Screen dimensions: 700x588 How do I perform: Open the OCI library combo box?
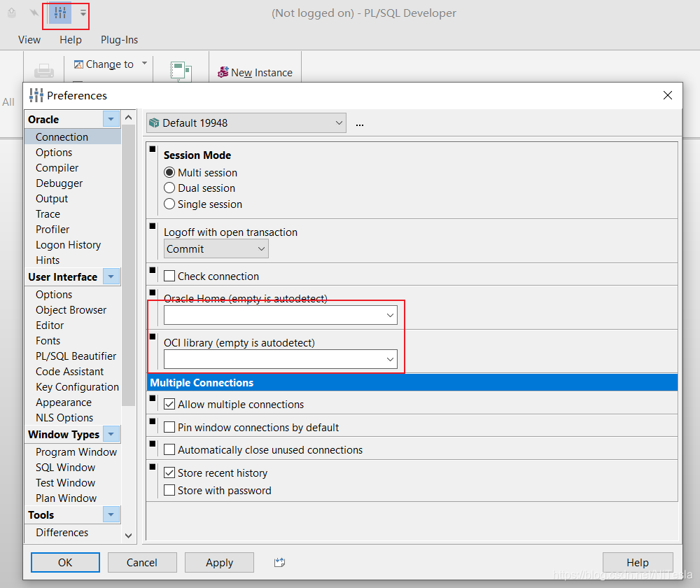[x=281, y=359]
